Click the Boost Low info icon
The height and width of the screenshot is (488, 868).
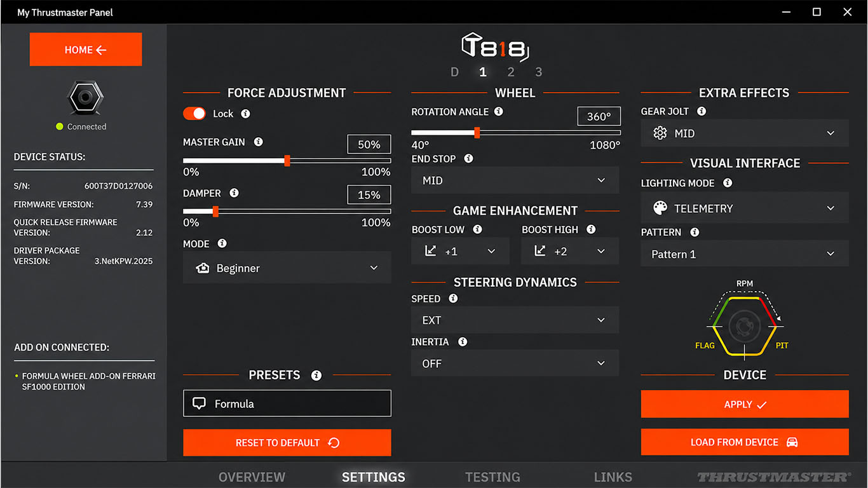tap(477, 229)
